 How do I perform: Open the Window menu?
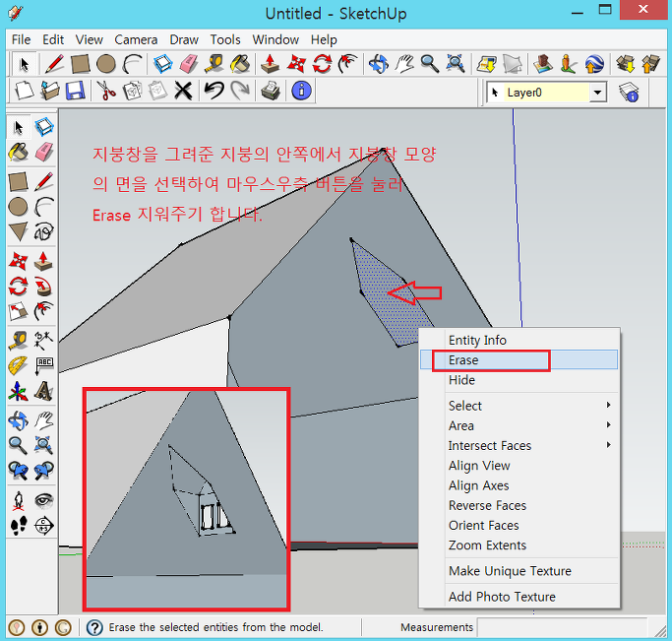275,39
